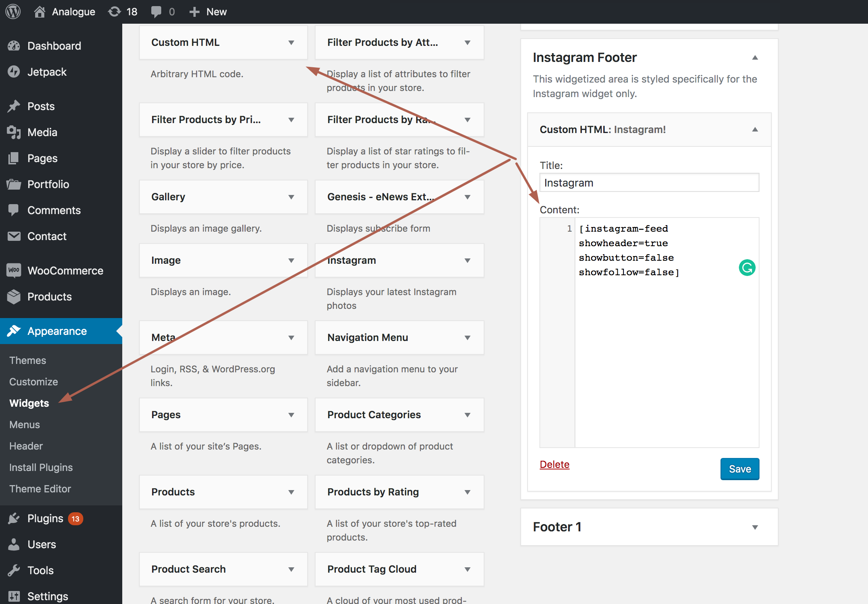868x604 pixels.
Task: Click the Products widget title
Action: (173, 492)
